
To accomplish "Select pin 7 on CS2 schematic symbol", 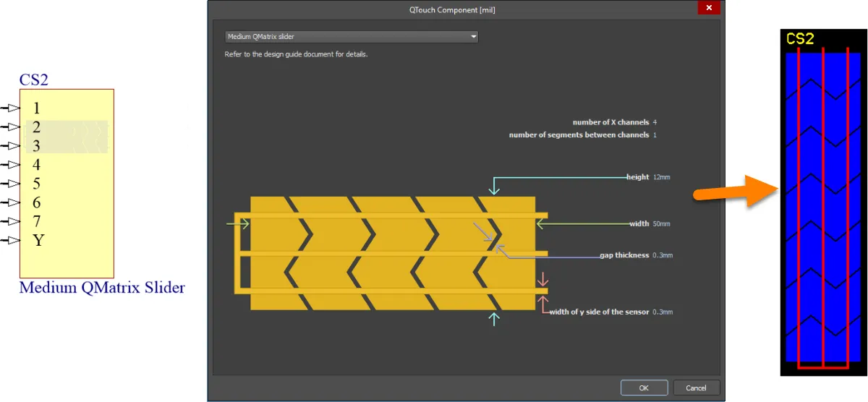I will (x=10, y=221).
